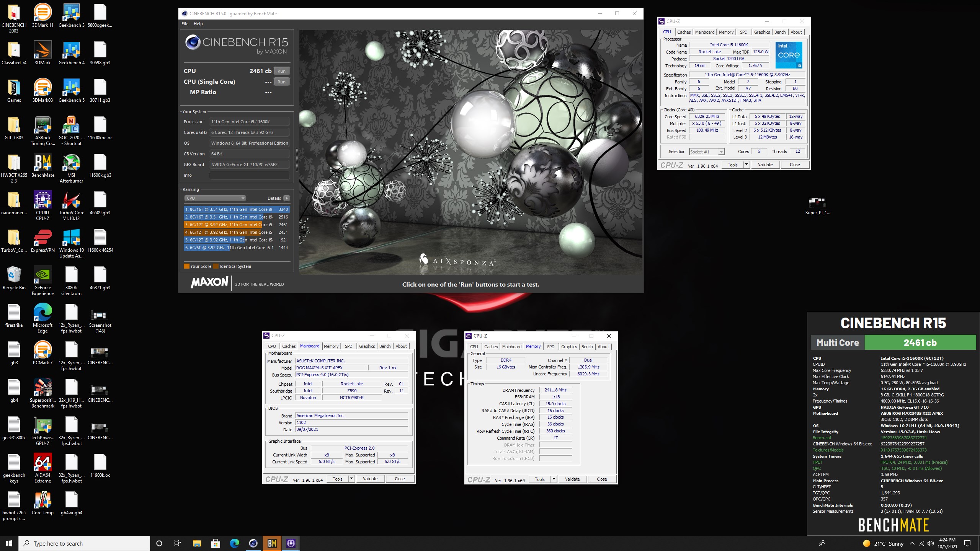Select the 3DMark03 desktop icon
Image resolution: width=980 pixels, height=551 pixels.
(x=42, y=91)
